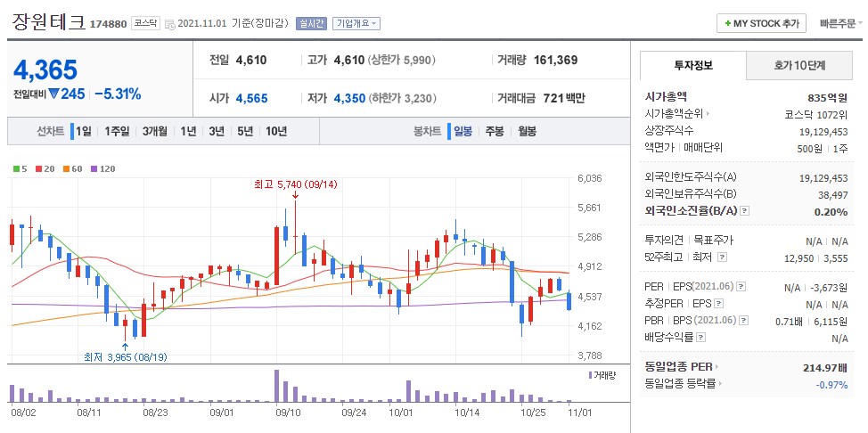Click the 시가총액 value 835억원
Screen dimensions: 868x433
coord(828,98)
